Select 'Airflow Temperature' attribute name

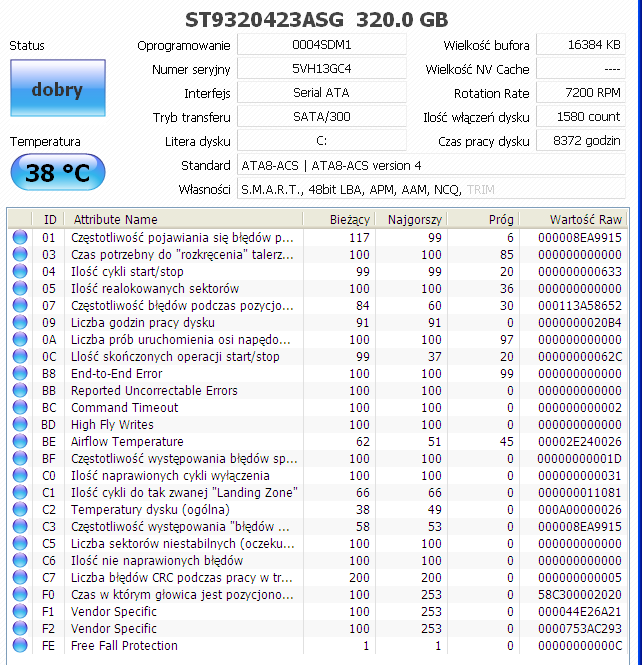click(x=127, y=441)
